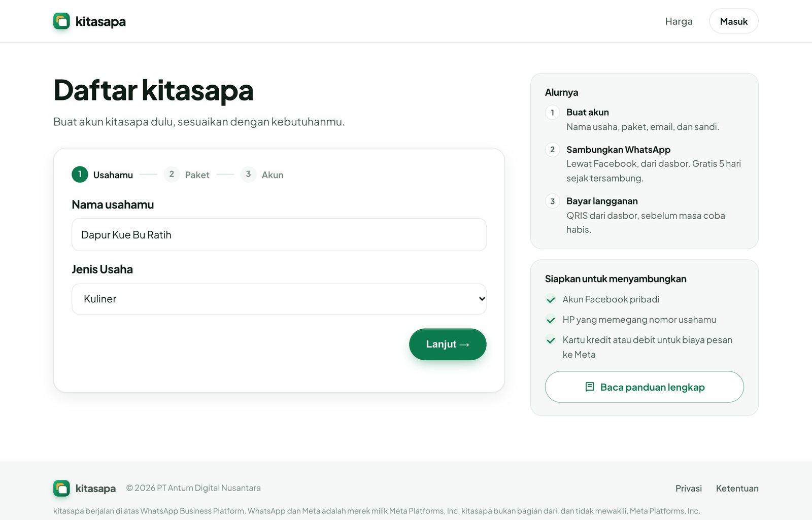Viewport: 812px width, 520px height.
Task: Click the Masuk button
Action: coord(733,21)
